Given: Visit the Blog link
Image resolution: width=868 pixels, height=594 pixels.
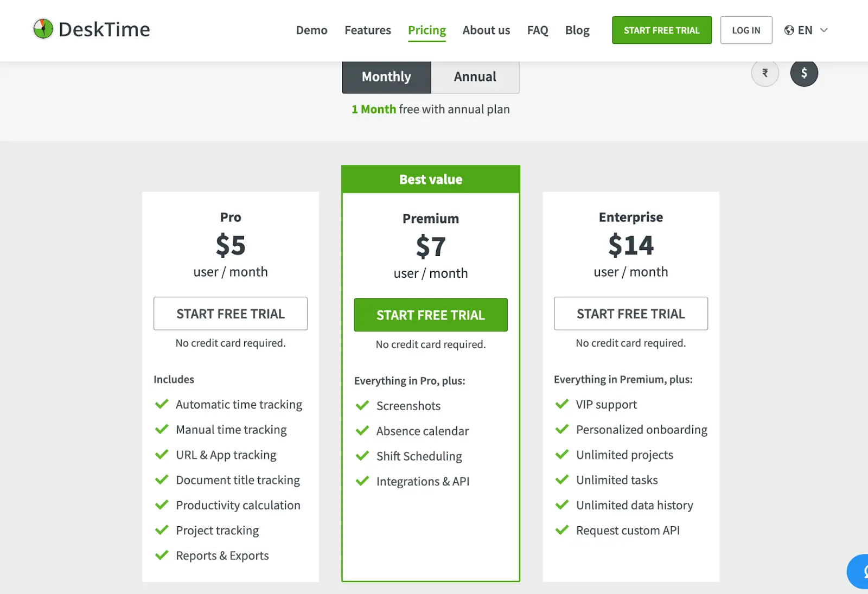Looking at the screenshot, I should (577, 30).
